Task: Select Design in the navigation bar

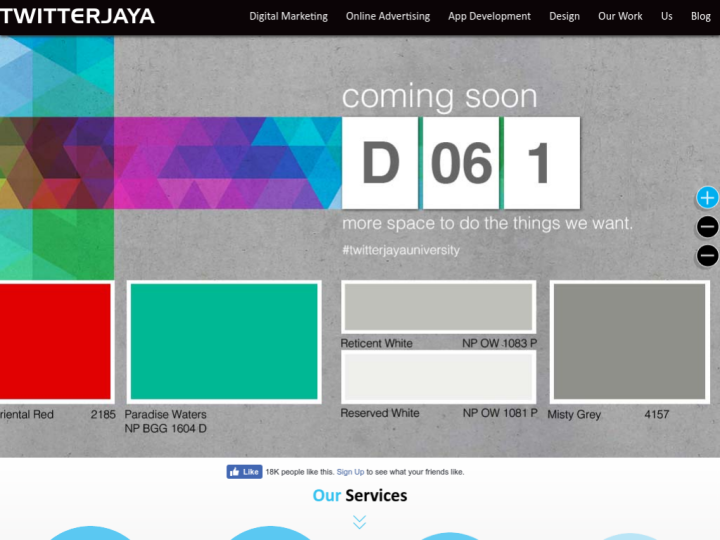Action: [x=564, y=17]
